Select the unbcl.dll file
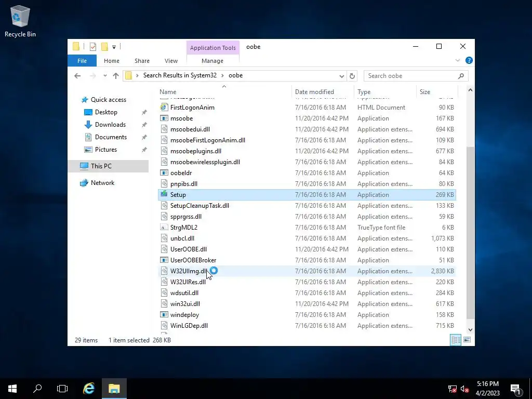Screen dimensions: 532x399 [x=307, y=238]
